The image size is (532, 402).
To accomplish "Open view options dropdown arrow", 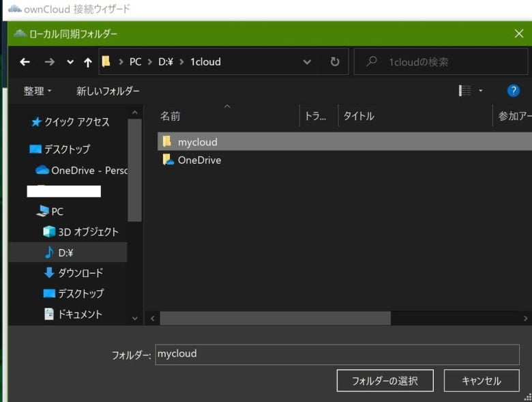I will tap(480, 91).
